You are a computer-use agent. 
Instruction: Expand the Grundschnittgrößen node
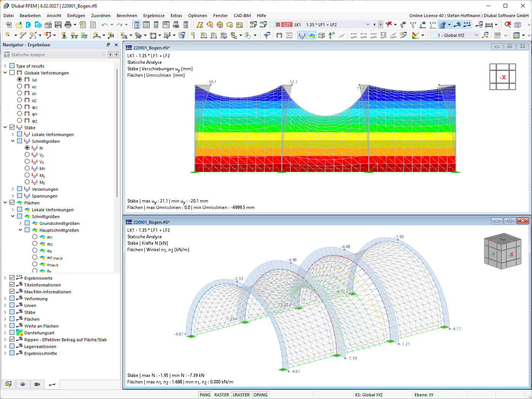21,223
